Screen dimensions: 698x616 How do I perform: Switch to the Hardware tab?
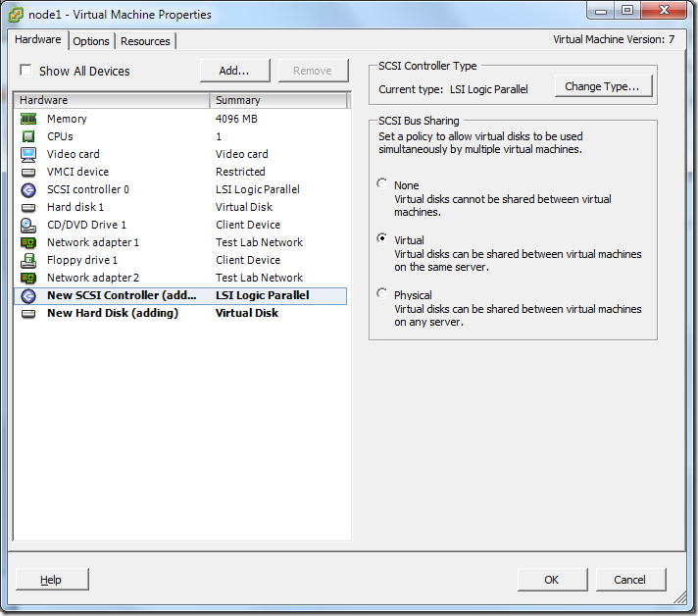coord(38,39)
